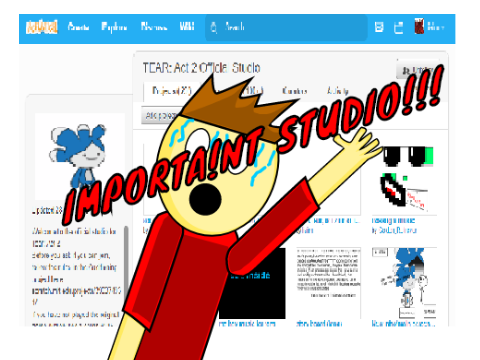Open the Wiki link in the top navigation
The image size is (480, 360).
pyautogui.click(x=187, y=26)
